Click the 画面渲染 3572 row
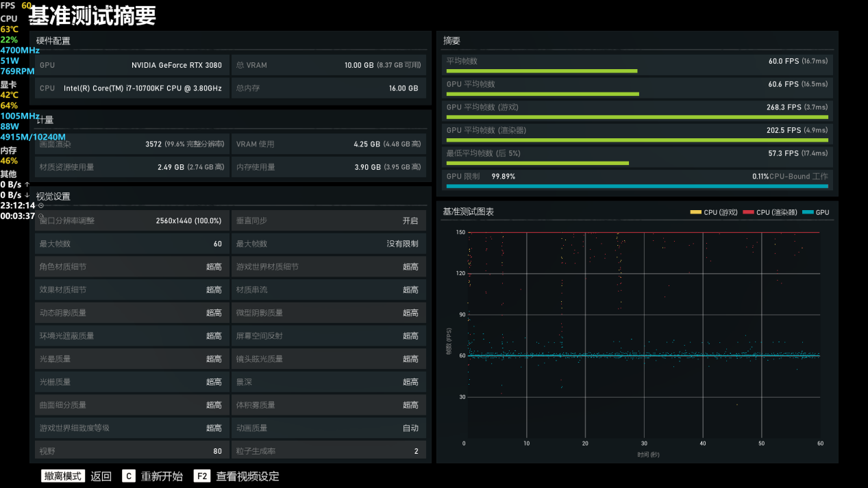868x488 pixels. [132, 144]
